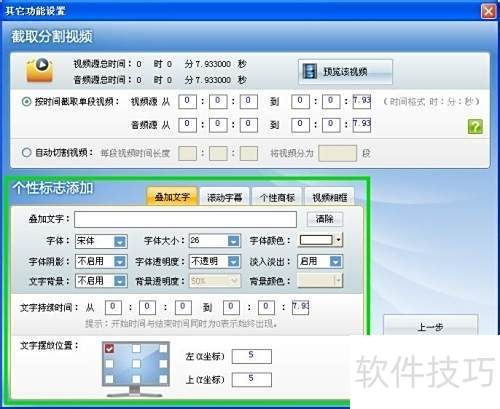
Task: Click the green question mark help icon
Action: 475,127
